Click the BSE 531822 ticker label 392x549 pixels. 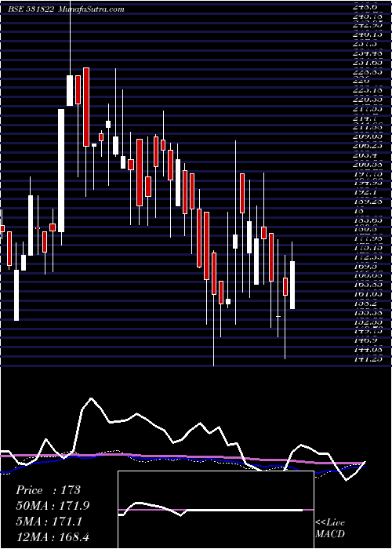(x=31, y=9)
